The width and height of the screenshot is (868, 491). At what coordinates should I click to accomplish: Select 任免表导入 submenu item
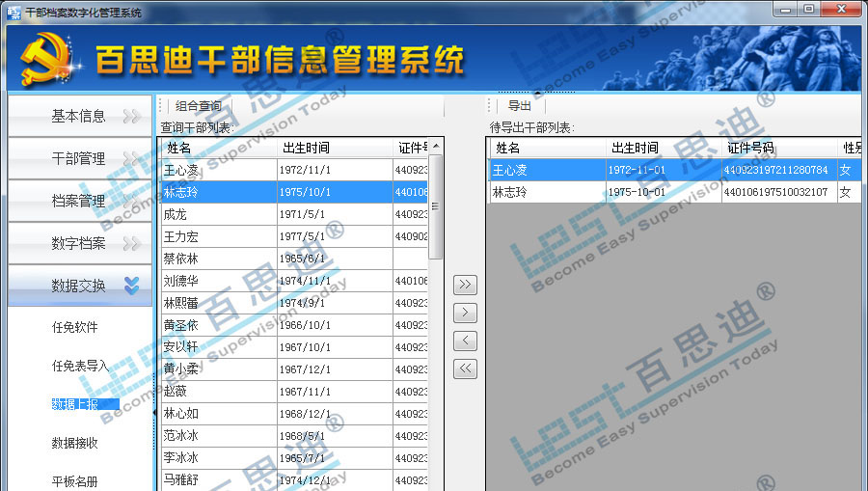coord(80,366)
